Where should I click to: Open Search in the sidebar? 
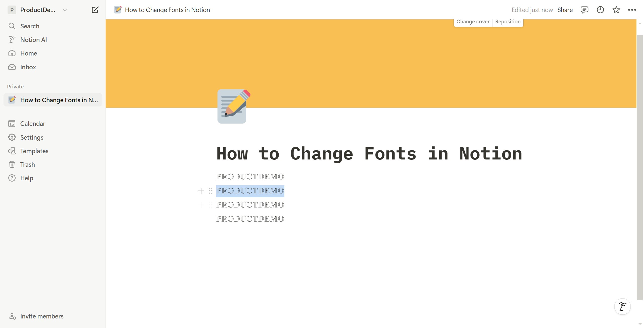coord(53,26)
